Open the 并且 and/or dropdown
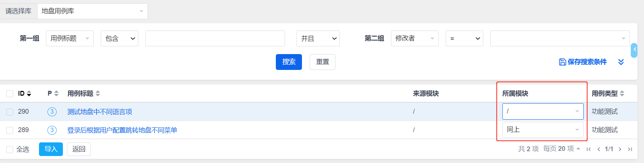 (x=318, y=38)
